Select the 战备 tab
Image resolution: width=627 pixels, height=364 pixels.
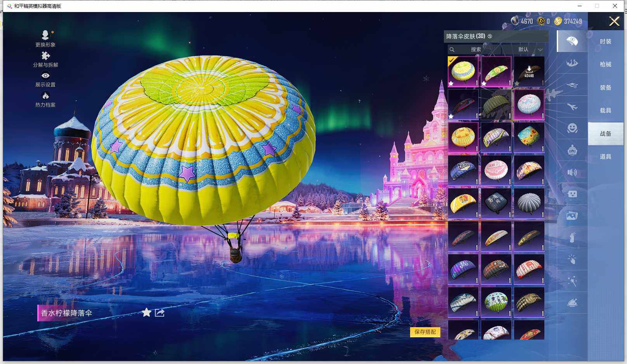pos(605,134)
